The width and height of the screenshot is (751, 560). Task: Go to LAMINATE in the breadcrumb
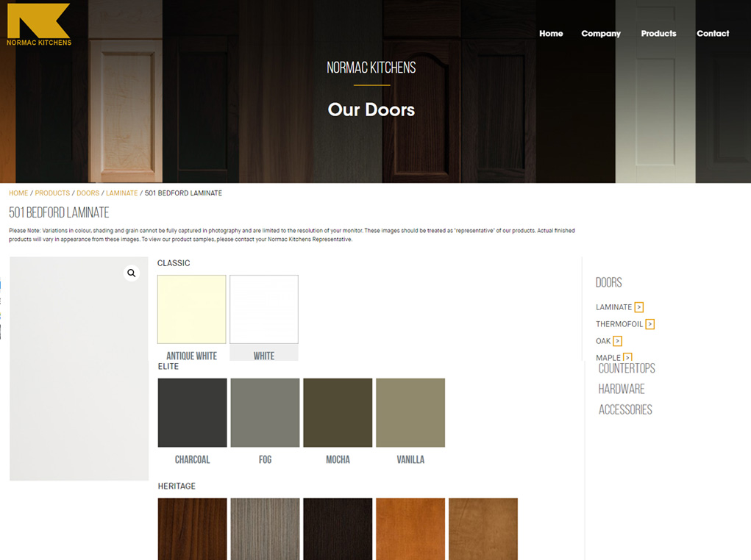pyautogui.click(x=121, y=193)
